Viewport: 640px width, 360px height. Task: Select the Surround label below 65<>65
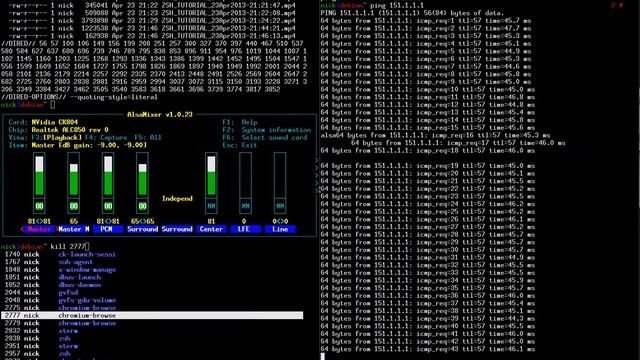tap(142, 229)
